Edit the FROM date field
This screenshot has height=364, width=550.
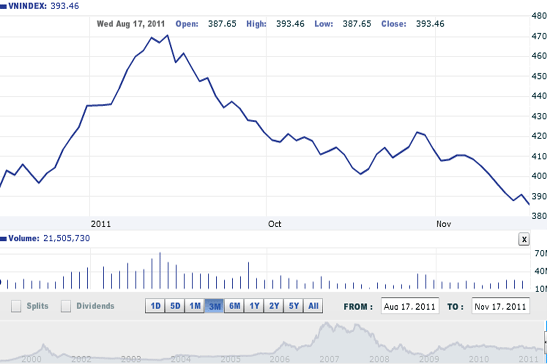click(410, 306)
